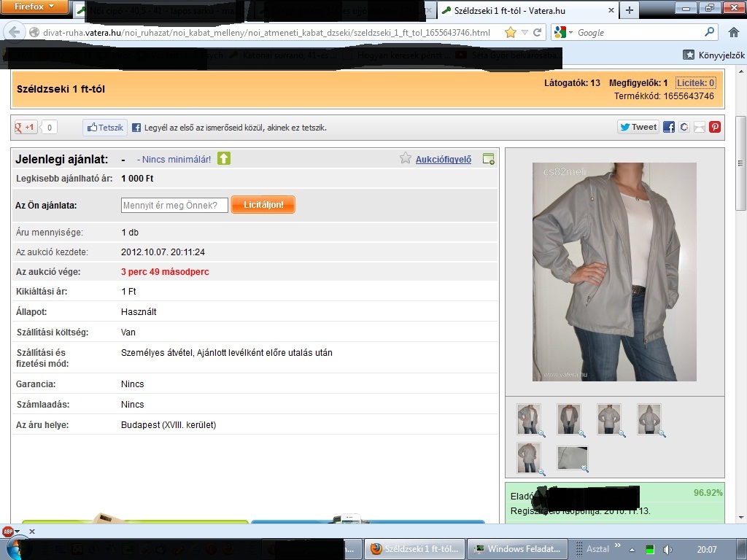Click the page scrollbar down arrow
Screen dimensions: 747x560
(741, 518)
